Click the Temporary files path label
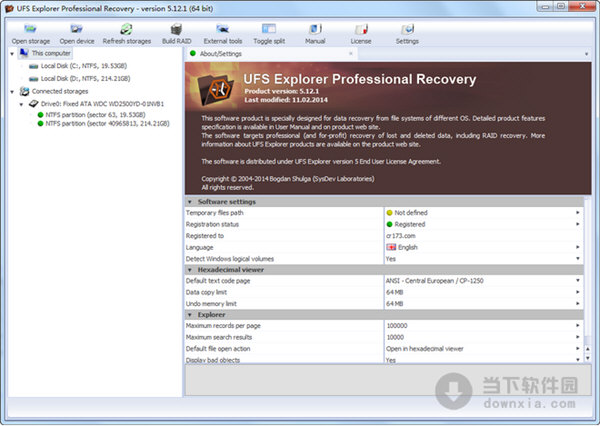 pyautogui.click(x=215, y=212)
